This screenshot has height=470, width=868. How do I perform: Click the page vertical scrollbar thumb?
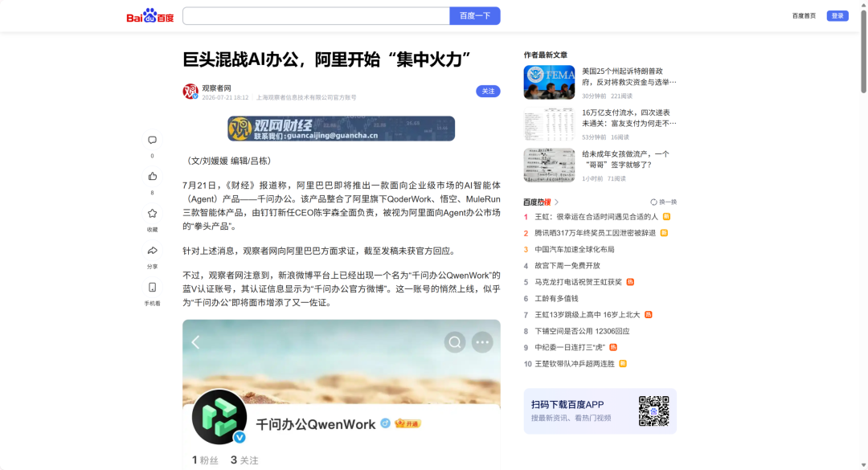(863, 51)
